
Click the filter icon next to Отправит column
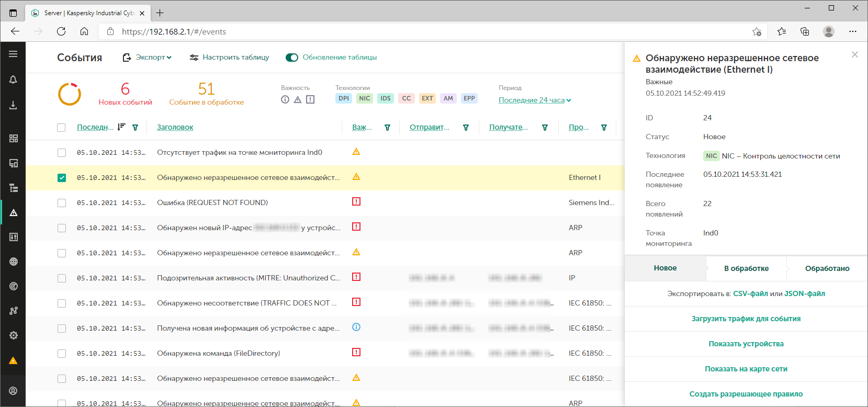(466, 128)
